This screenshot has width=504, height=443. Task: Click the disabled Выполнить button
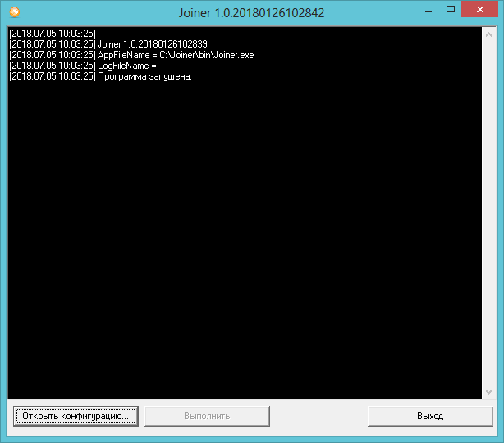coord(207,416)
